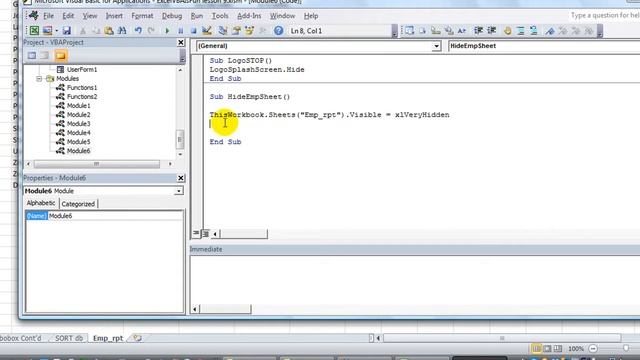Click the blue Help question mark icon
The image size is (640, 360).
[278, 31]
